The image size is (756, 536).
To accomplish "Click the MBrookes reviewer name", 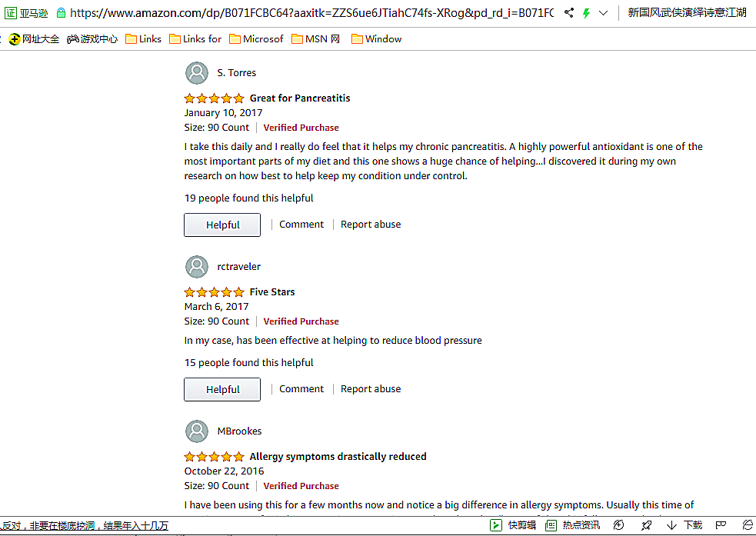I will [x=239, y=431].
